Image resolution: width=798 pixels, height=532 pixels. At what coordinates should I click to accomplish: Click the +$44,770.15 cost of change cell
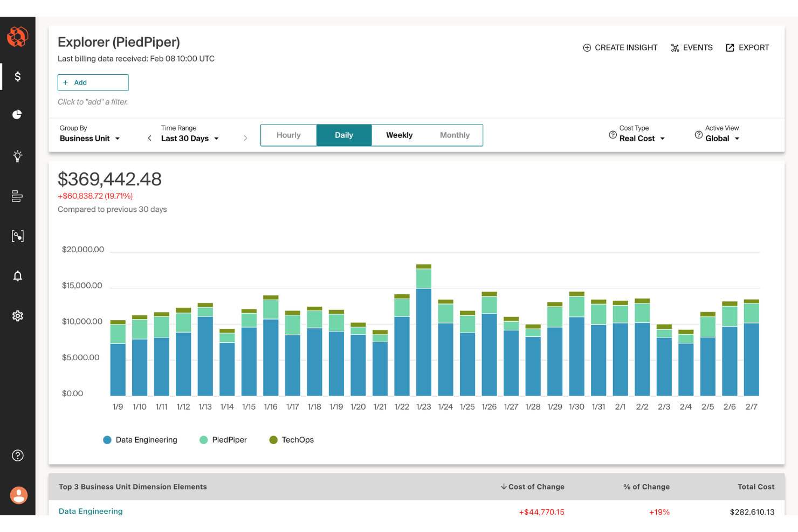541,512
